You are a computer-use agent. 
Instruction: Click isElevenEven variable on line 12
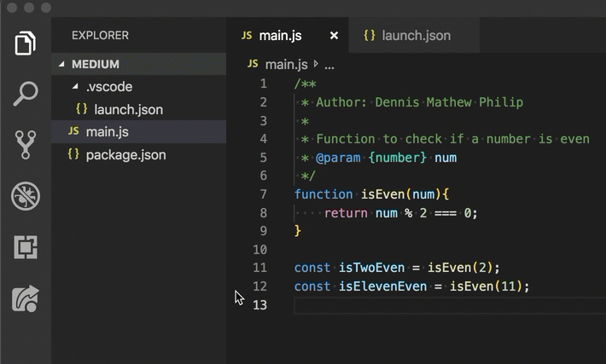pos(382,286)
